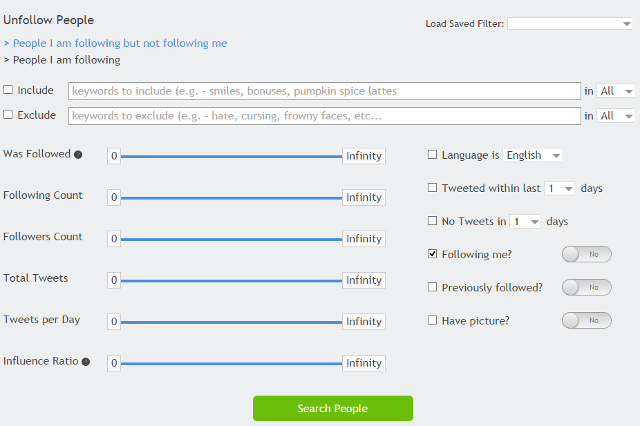Click the Following Count label
Screen dimensions: 640x426
point(43,195)
